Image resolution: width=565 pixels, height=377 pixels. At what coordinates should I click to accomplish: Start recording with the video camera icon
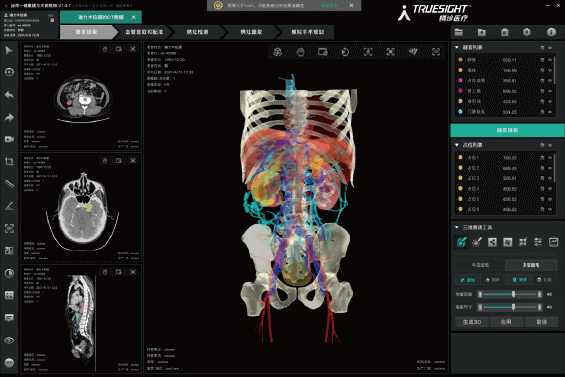pos(9,139)
